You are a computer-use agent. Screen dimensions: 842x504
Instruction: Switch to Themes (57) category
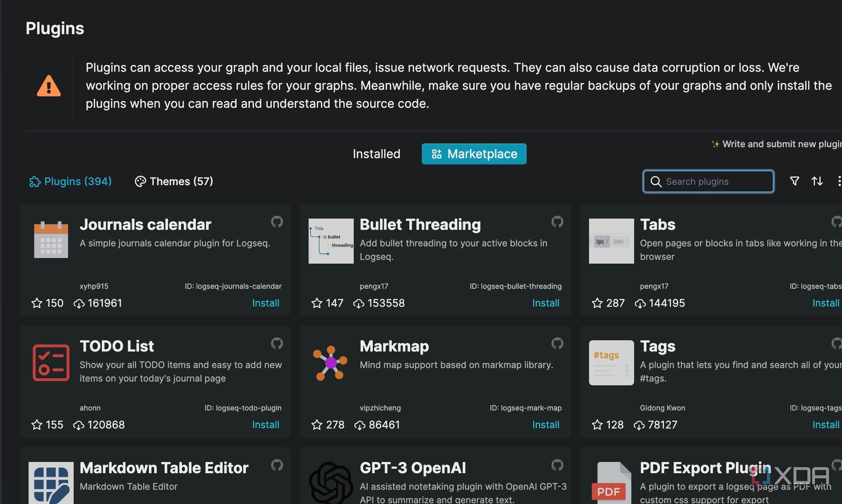174,181
